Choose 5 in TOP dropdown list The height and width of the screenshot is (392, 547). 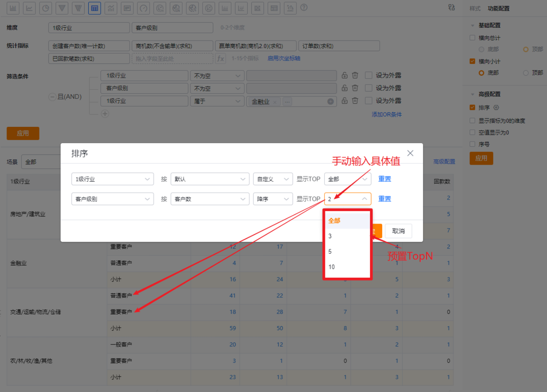click(348, 252)
